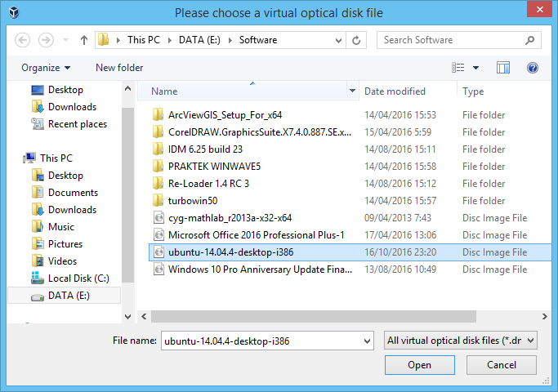The image size is (558, 392).
Task: Click the search magnifier icon
Action: pyautogui.click(x=529, y=40)
